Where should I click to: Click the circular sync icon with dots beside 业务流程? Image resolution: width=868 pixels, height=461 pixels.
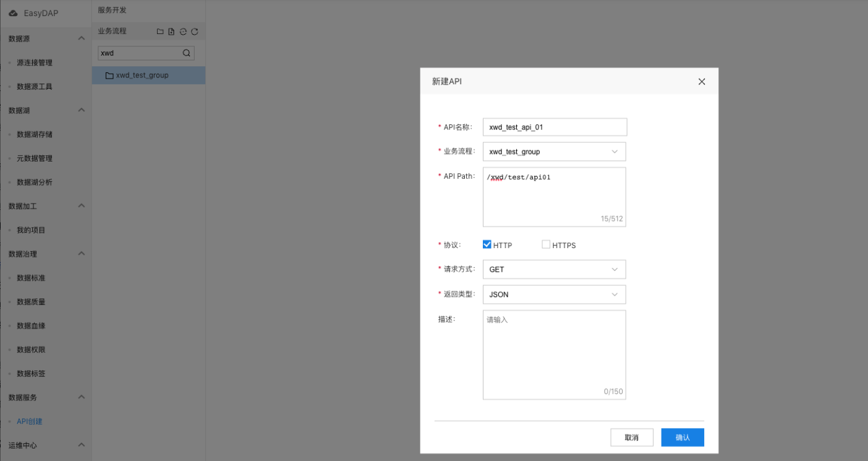[183, 32]
